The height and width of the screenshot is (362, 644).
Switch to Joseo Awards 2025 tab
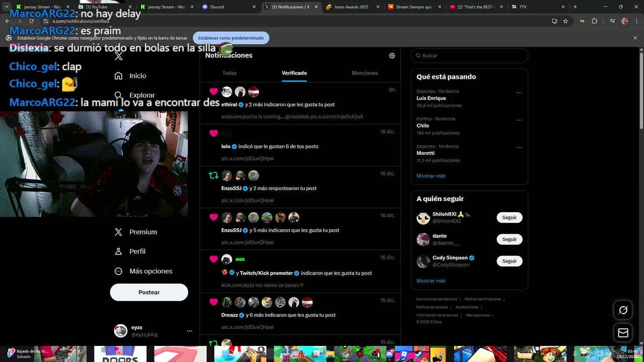point(352,7)
